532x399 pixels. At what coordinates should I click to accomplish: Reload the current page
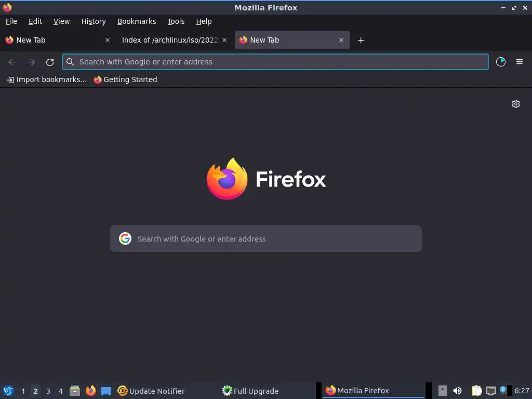pos(50,62)
